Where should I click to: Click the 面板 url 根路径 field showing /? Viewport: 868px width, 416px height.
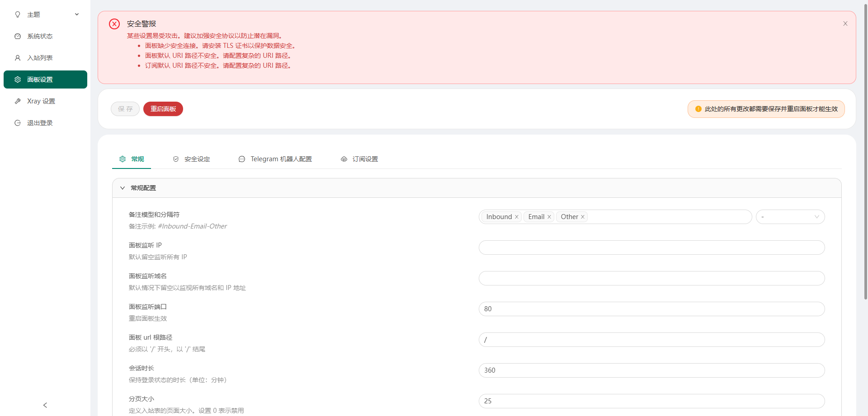tap(651, 340)
